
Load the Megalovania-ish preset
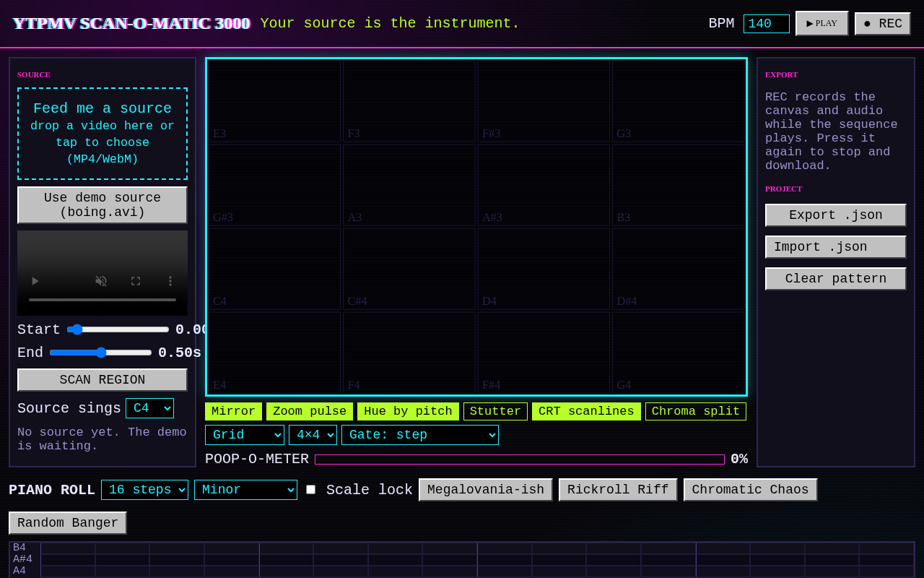coord(486,490)
